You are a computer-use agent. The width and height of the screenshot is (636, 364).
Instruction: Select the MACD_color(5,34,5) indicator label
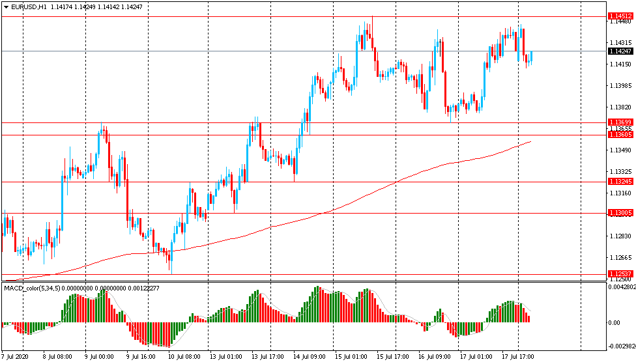coord(32,288)
